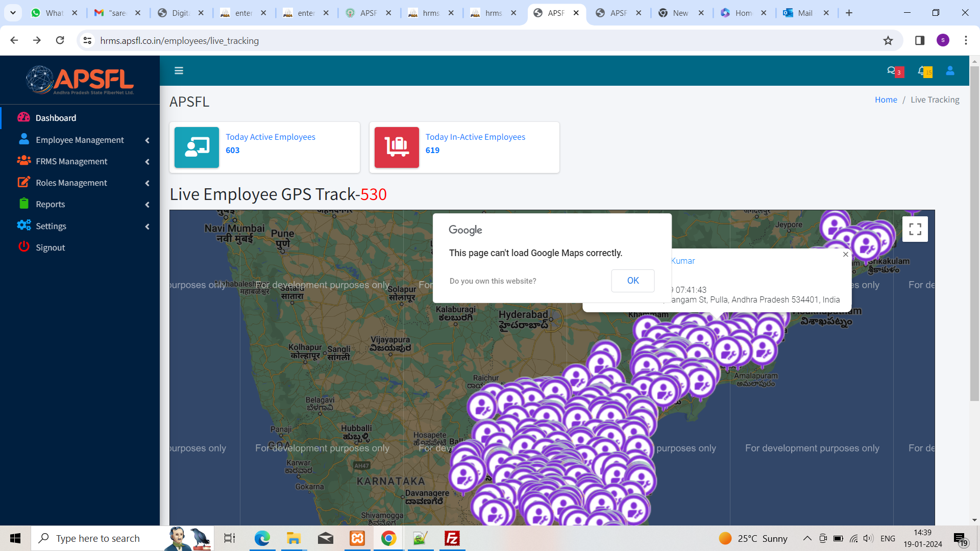
Task: Go back to previous page
Action: pyautogui.click(x=14, y=40)
